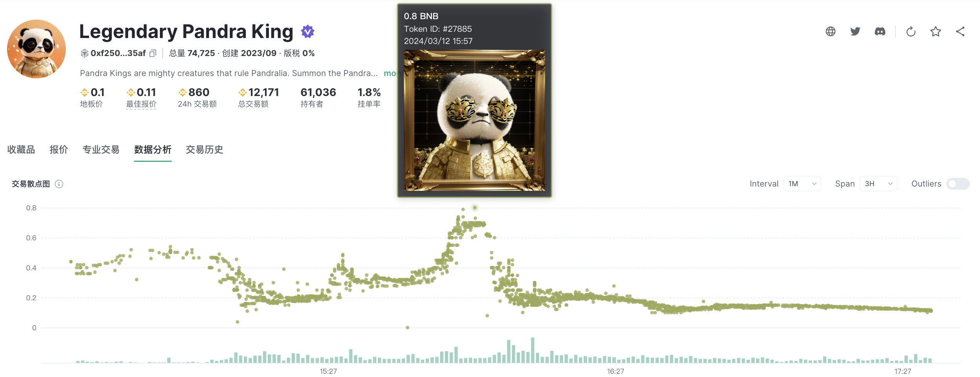Click the purple verified badge
Viewport: 980px width, 377px height.
coord(308,32)
